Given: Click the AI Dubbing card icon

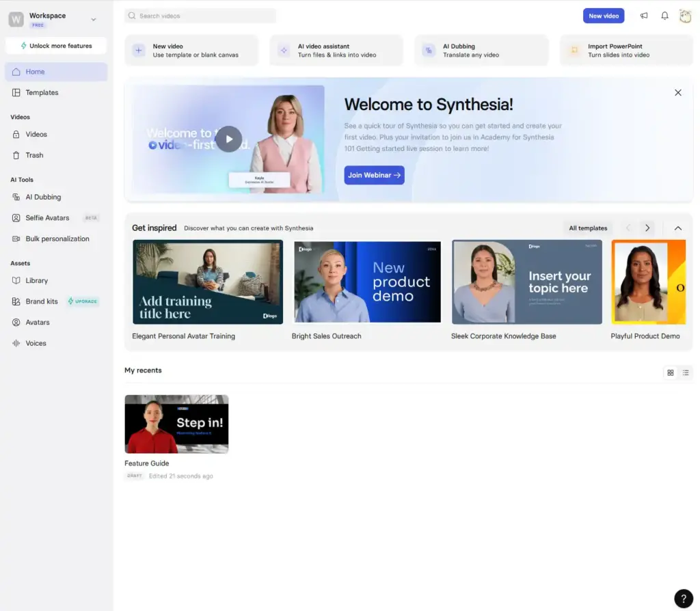Looking at the screenshot, I should pyautogui.click(x=429, y=51).
